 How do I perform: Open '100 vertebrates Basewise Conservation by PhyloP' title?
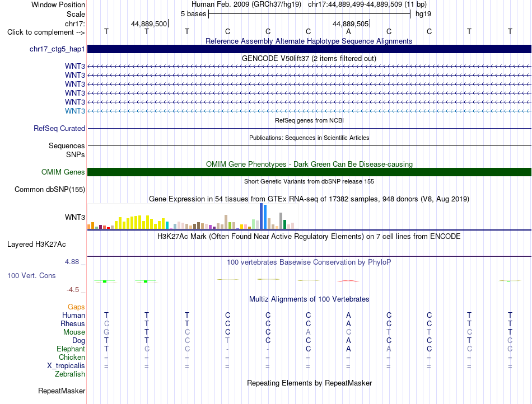[x=309, y=262]
